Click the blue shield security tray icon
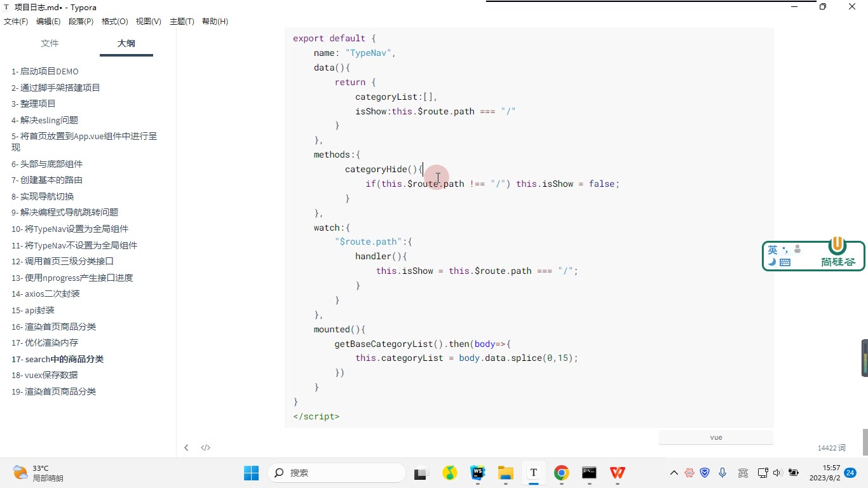Screen dimensions: 868x488 tap(705, 473)
